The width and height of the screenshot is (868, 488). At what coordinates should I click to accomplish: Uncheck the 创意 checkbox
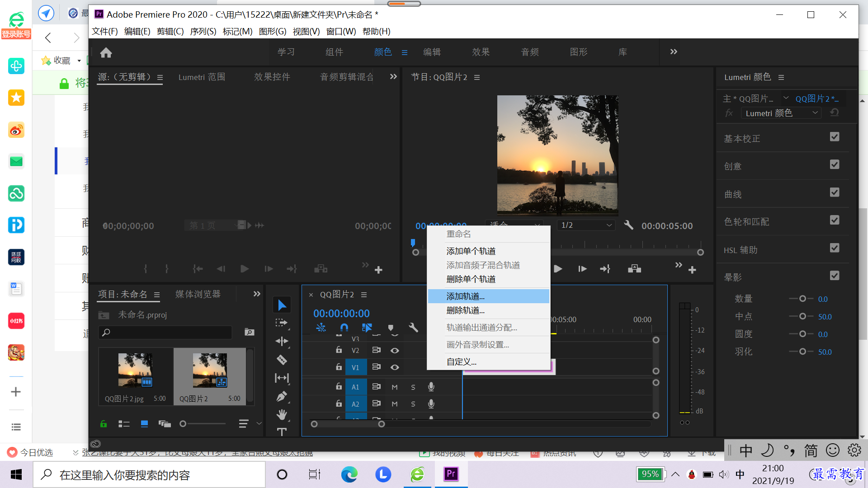tap(835, 164)
